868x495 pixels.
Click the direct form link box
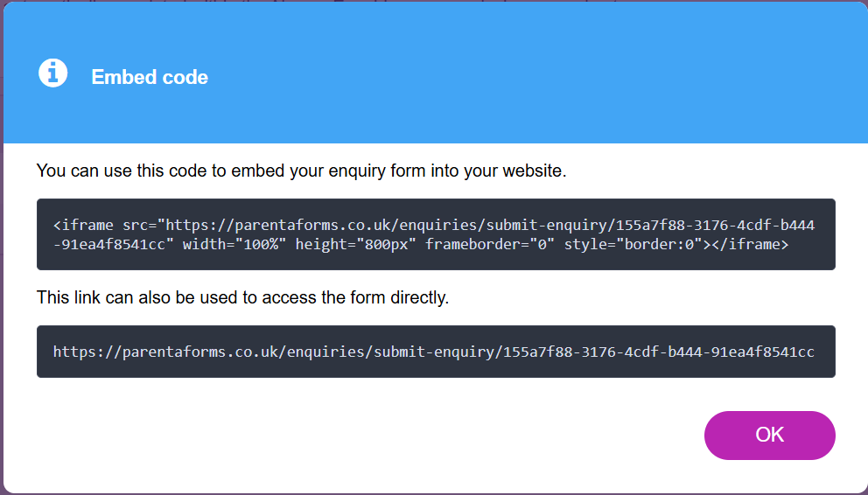point(436,352)
